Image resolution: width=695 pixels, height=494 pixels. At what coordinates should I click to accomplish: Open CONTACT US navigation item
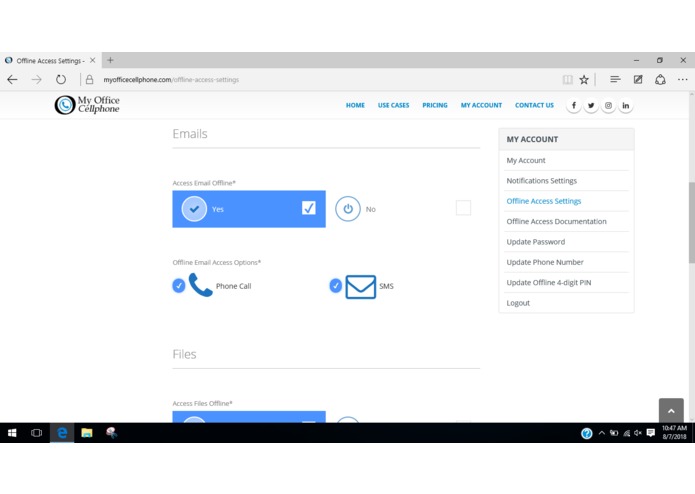point(534,105)
